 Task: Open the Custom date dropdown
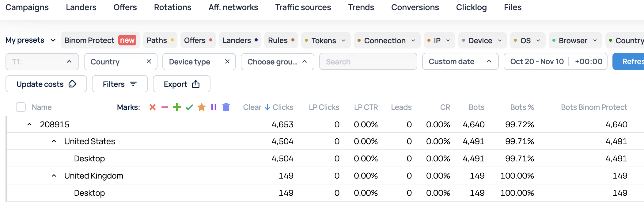click(460, 62)
